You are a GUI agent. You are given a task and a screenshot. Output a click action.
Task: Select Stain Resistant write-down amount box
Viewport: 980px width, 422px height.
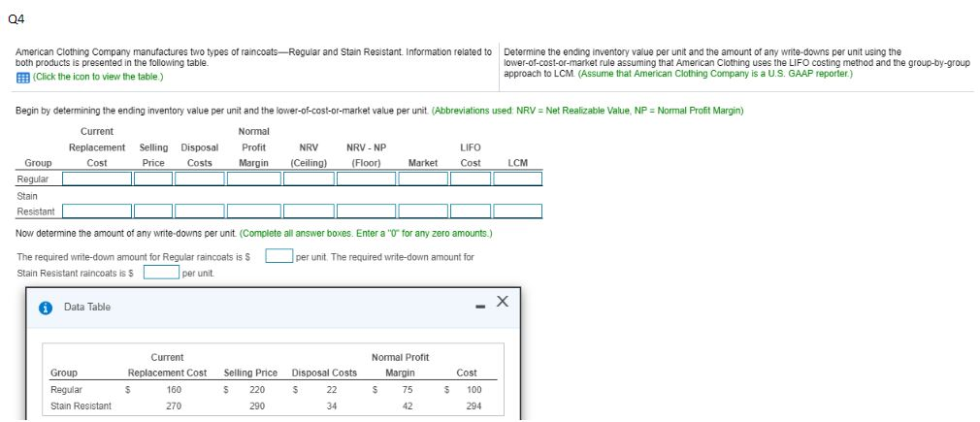point(162,274)
